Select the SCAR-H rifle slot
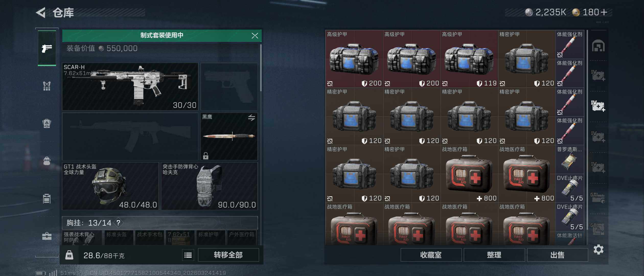The width and height of the screenshot is (644, 276). [130, 86]
